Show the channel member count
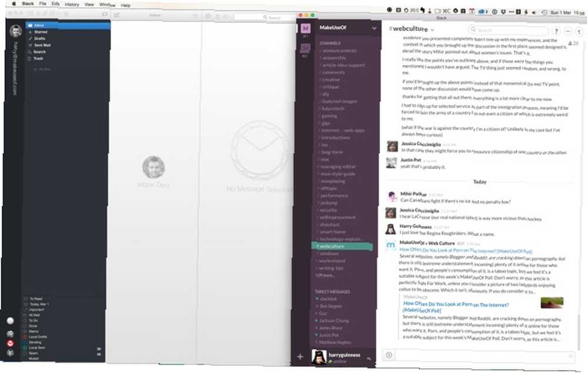 point(573,43)
